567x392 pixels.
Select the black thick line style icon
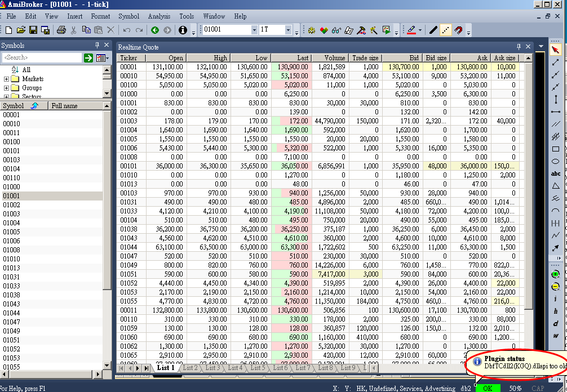coord(433,30)
